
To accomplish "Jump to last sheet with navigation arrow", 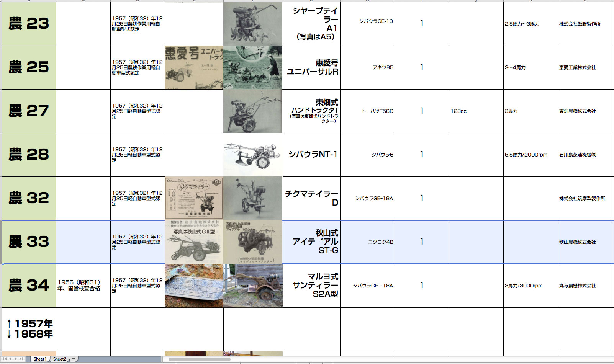I will click(21, 359).
